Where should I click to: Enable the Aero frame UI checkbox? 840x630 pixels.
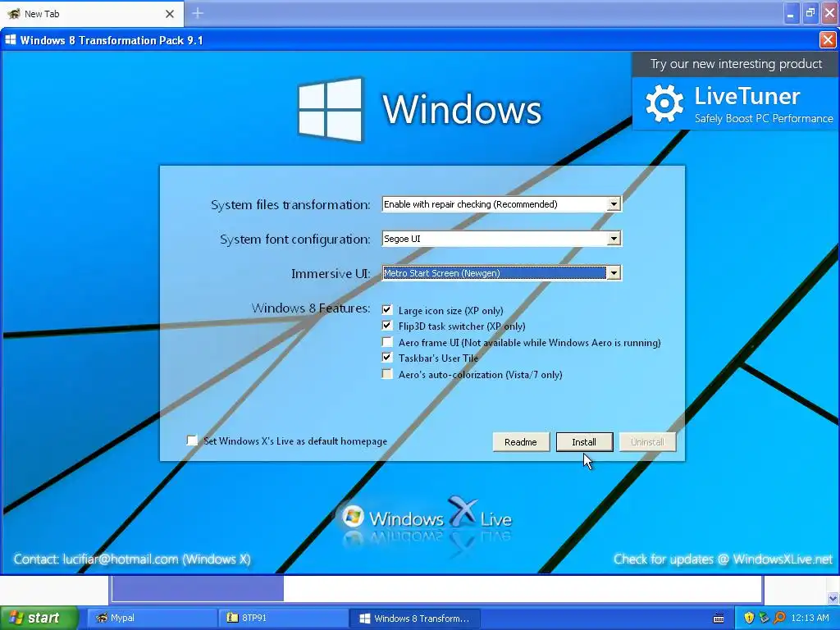pyautogui.click(x=387, y=342)
